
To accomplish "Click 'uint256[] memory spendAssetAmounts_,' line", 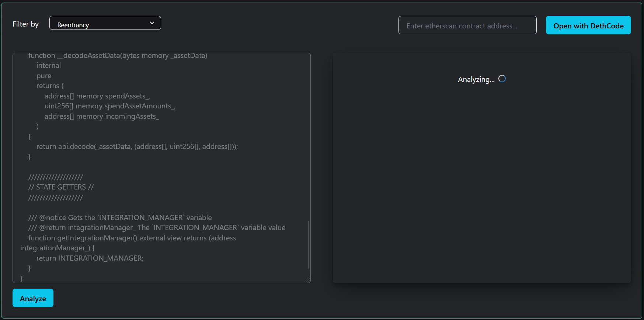I will [x=110, y=106].
